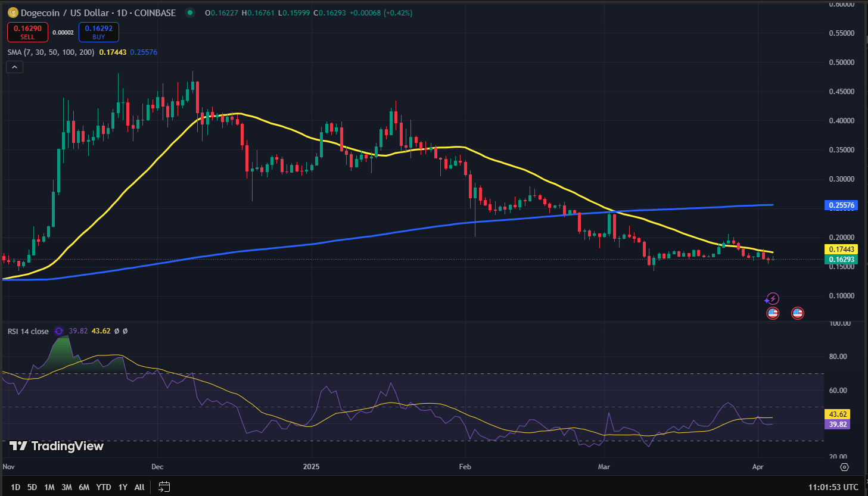This screenshot has height=496, width=868.
Task: Click the 0.10000 price axis label
Action: tap(842, 296)
